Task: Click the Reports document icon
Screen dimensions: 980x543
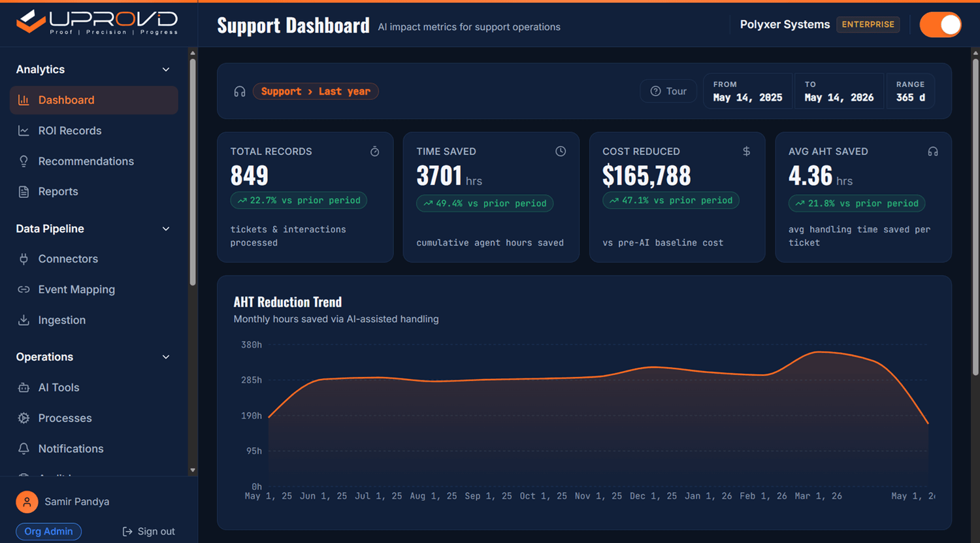Action: tap(24, 191)
